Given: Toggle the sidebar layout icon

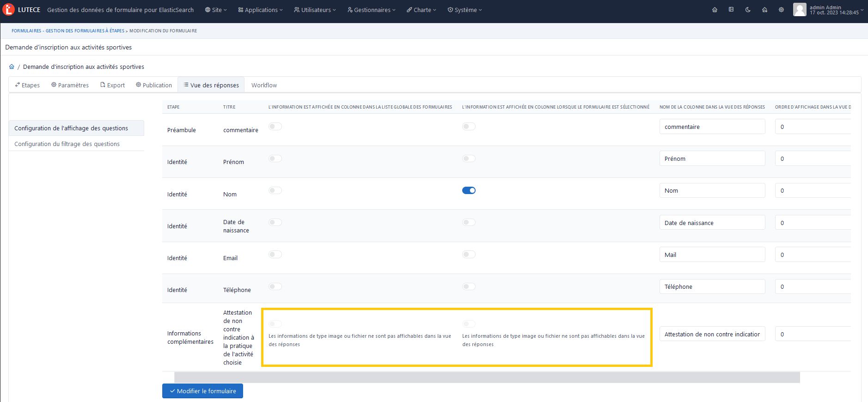Looking at the screenshot, I should coord(731,10).
